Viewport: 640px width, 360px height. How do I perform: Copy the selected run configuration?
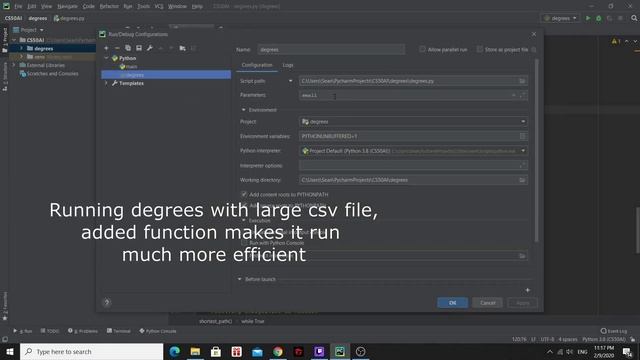[128, 48]
